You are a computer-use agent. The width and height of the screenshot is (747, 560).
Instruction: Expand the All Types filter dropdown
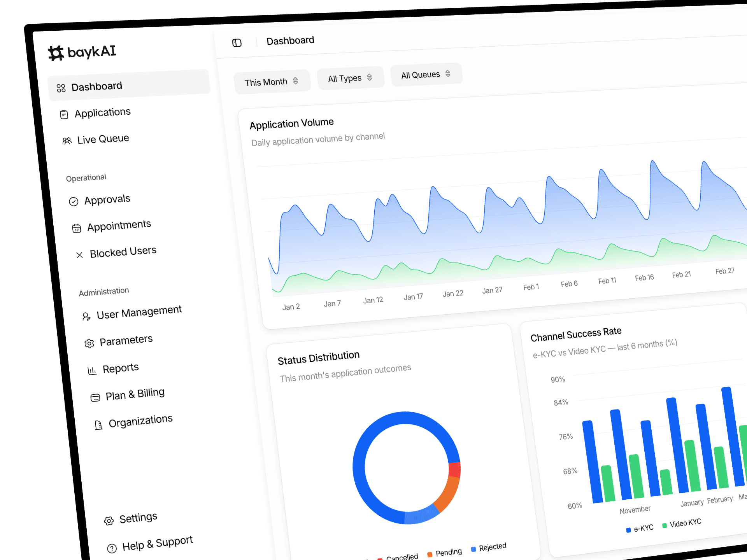[351, 78]
